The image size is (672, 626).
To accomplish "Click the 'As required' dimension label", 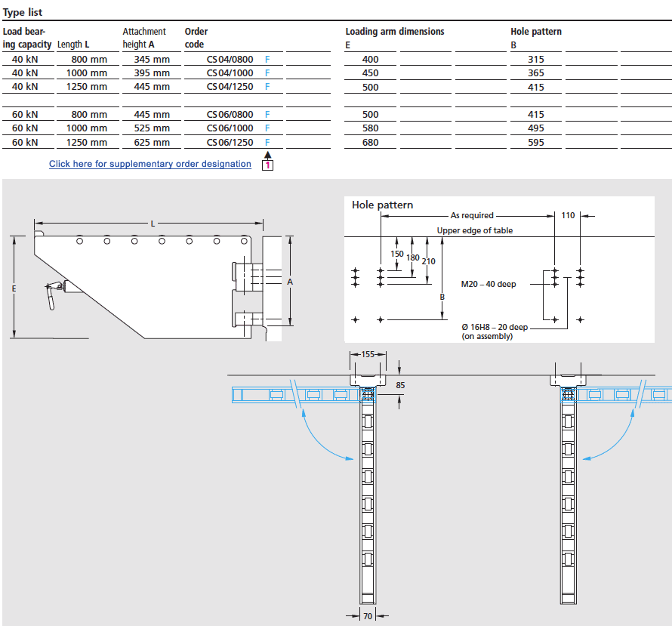I will [x=472, y=215].
